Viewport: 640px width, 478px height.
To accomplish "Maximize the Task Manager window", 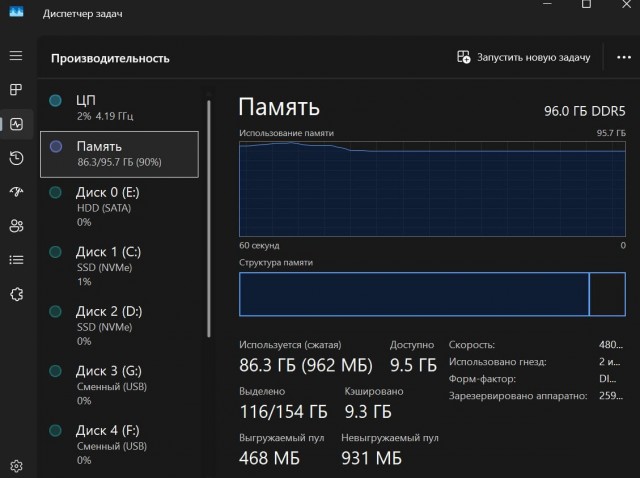I will pos(586,4).
